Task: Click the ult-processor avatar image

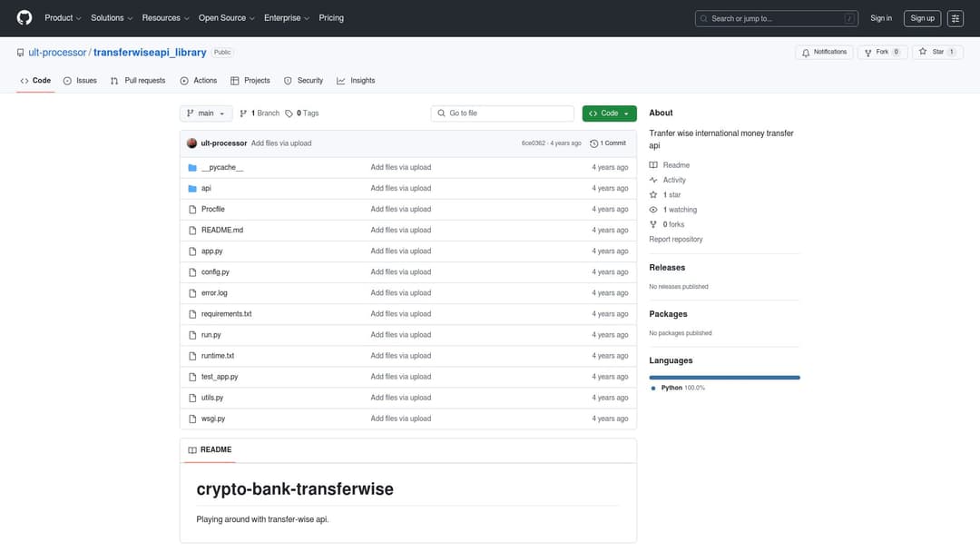Action: click(191, 143)
